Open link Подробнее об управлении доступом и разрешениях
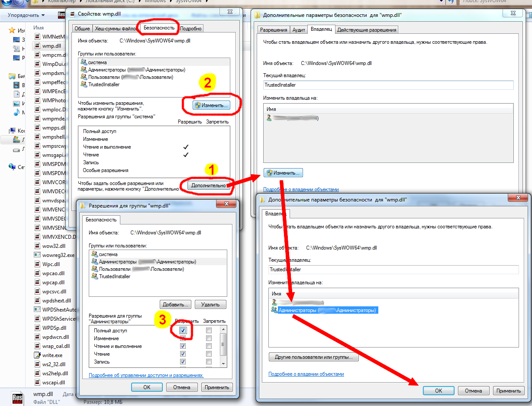The width and height of the screenshot is (532, 406). 146,375
